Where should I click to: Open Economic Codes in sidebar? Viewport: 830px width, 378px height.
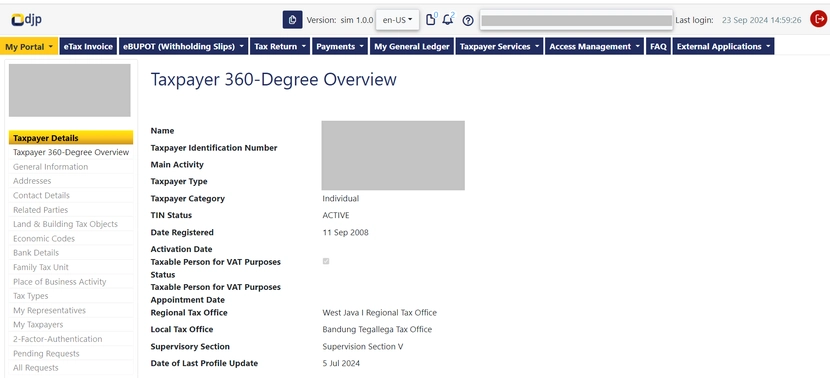(71, 239)
